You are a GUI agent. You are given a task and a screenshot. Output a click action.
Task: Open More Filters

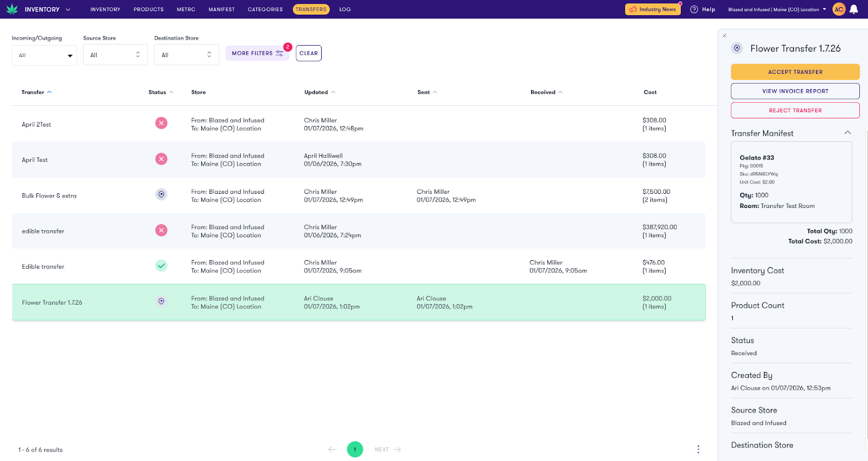[x=258, y=53]
